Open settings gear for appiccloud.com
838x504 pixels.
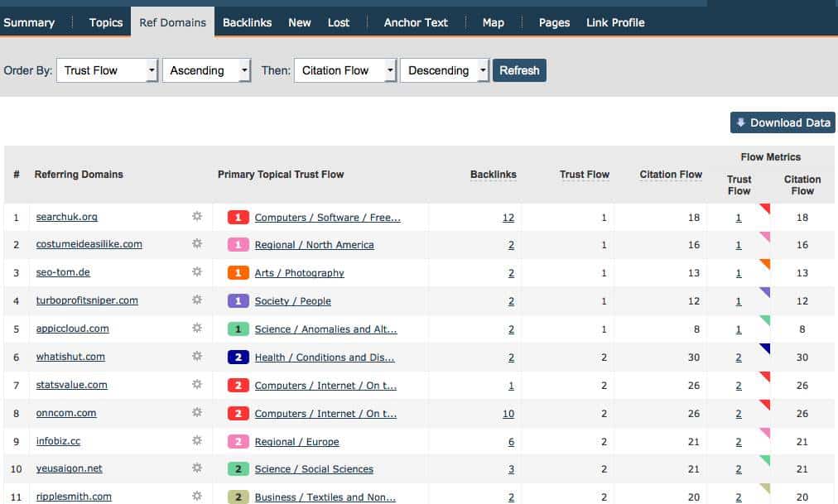[197, 328]
